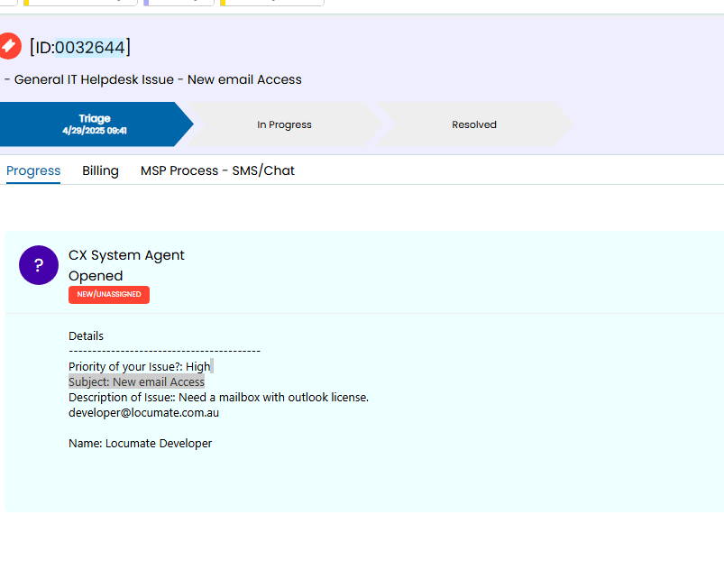This screenshot has width=724, height=588.
Task: Select the ticket ID number 0032644
Action: 90,48
